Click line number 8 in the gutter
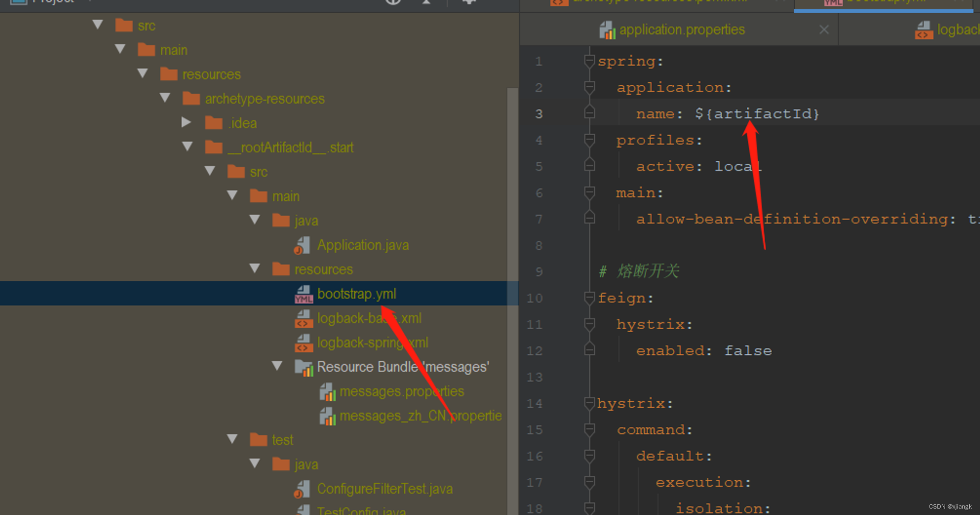 (x=539, y=245)
